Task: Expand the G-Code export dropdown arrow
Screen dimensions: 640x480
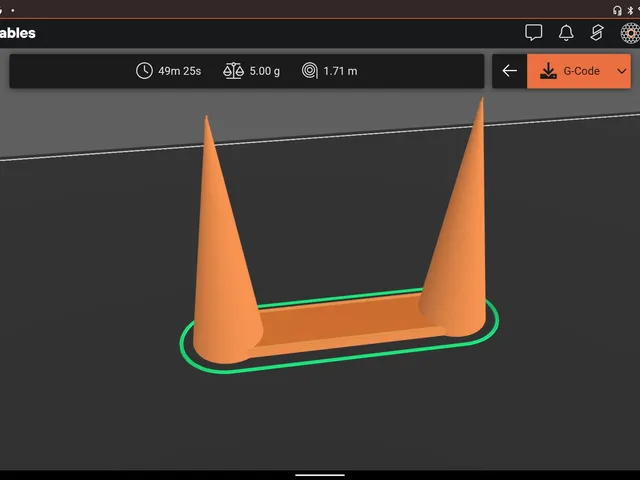Action: [x=622, y=71]
